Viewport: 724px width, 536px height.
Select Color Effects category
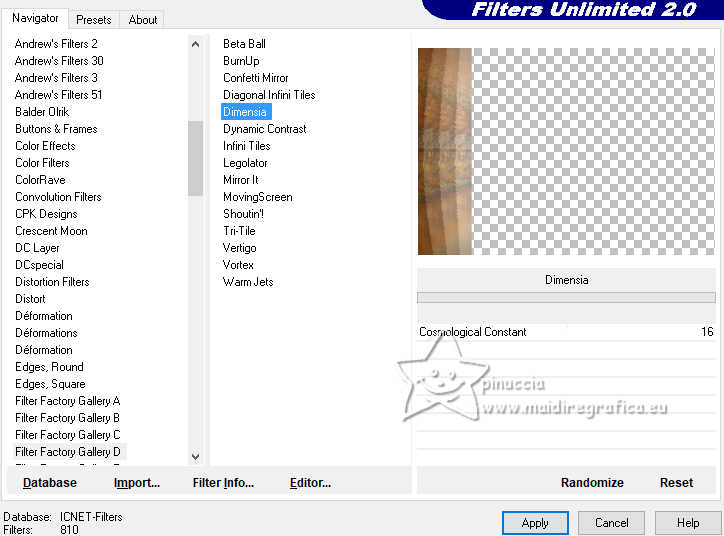[x=45, y=146]
